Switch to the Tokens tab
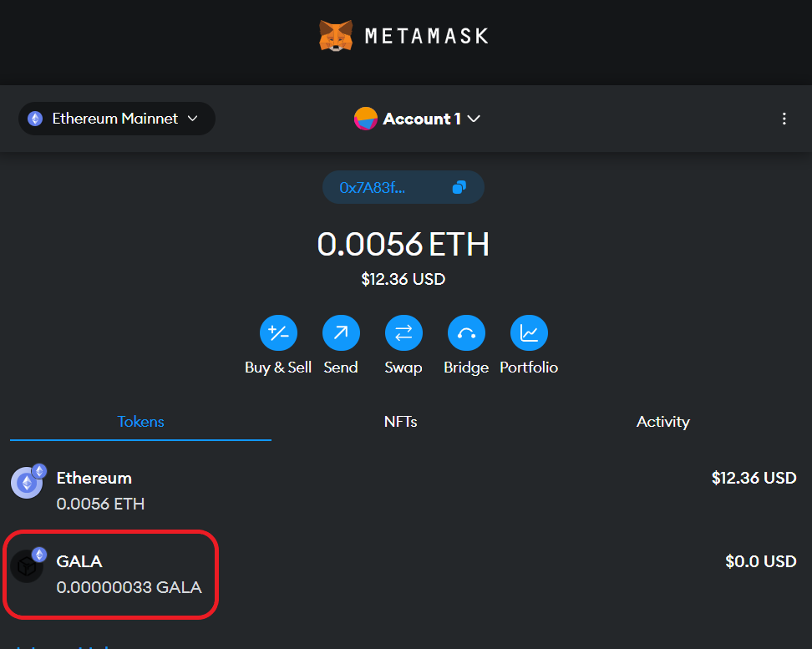This screenshot has height=649, width=812. click(141, 422)
